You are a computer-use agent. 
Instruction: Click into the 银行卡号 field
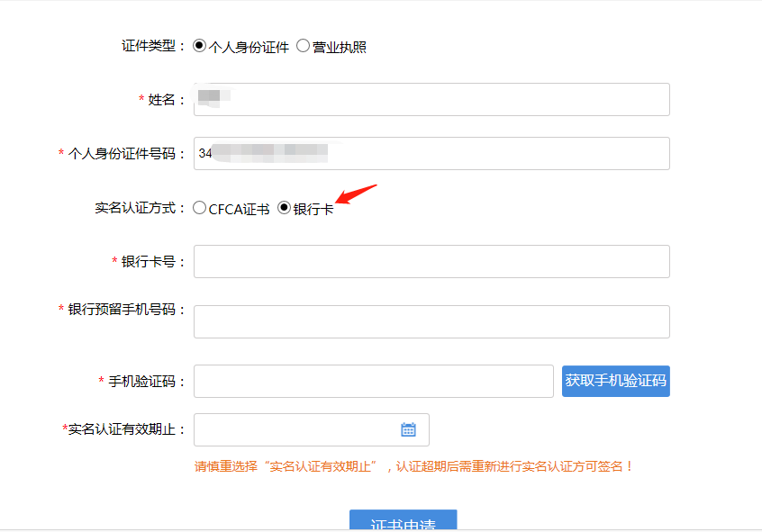pos(431,261)
